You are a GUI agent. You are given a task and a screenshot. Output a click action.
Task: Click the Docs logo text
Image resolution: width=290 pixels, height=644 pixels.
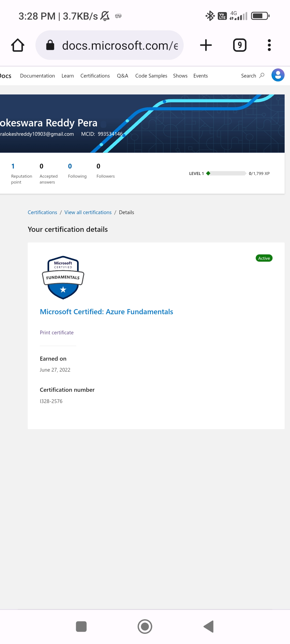point(5,76)
